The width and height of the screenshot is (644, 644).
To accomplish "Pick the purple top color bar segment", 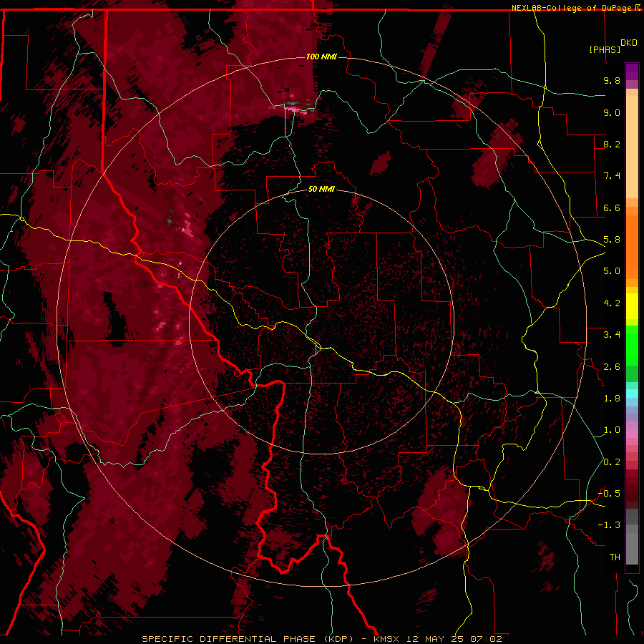I will pos(632,72).
